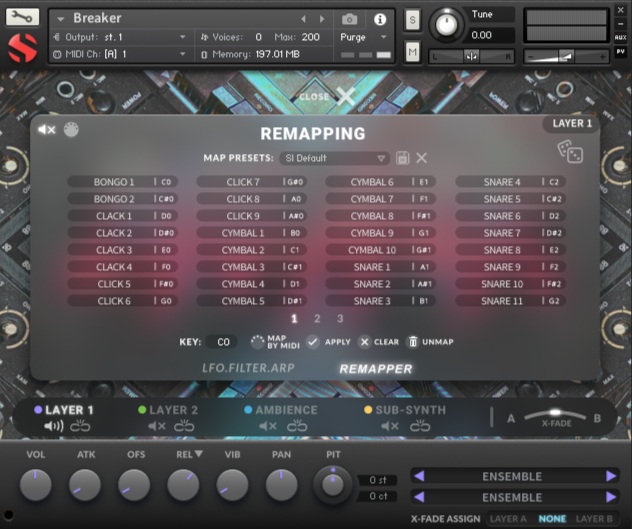Set X-Fade assign to Layer B
This screenshot has width=632, height=529.
[594, 519]
